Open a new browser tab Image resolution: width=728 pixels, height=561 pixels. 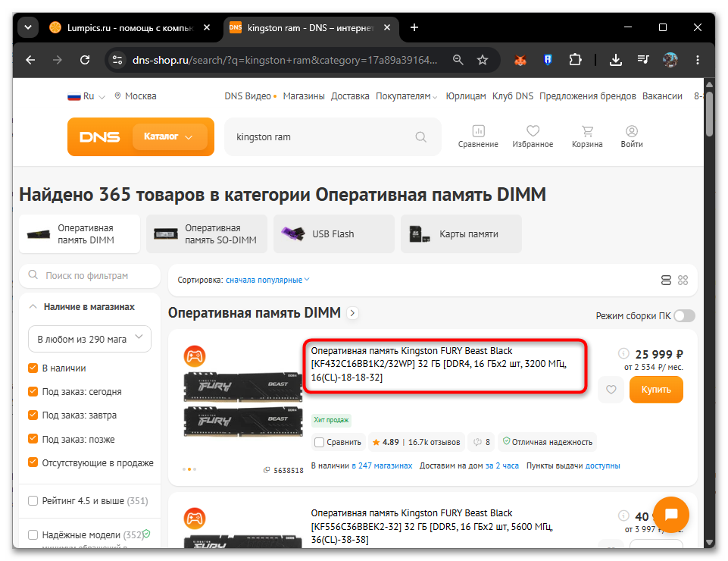point(414,28)
